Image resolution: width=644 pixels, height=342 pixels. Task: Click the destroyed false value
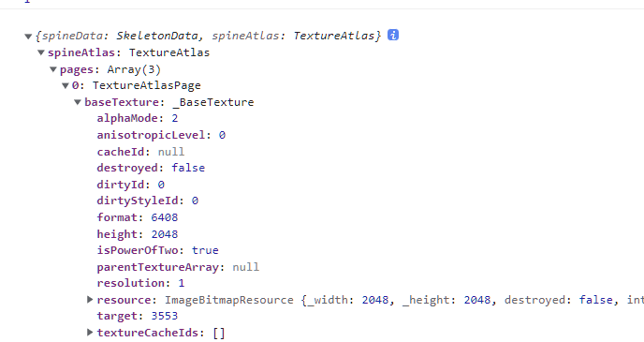[x=188, y=168]
